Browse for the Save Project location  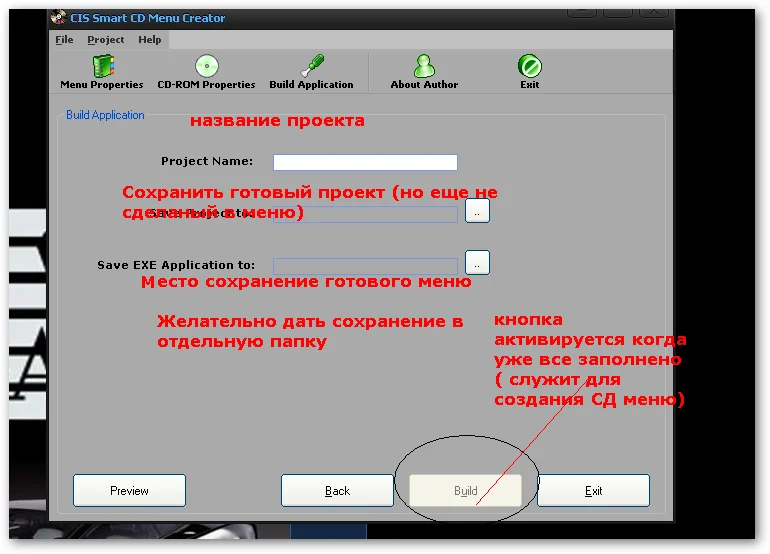pos(477,211)
